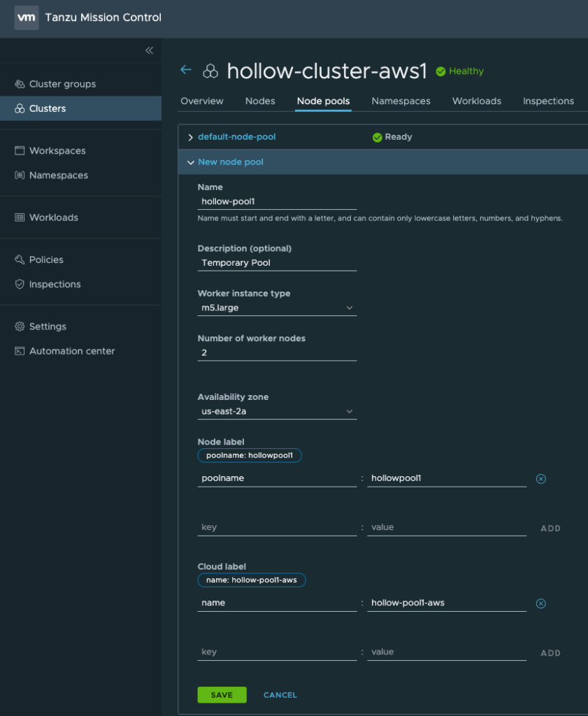Viewport: 588px width, 716px height.
Task: Click the green SAVE button
Action: (x=222, y=695)
